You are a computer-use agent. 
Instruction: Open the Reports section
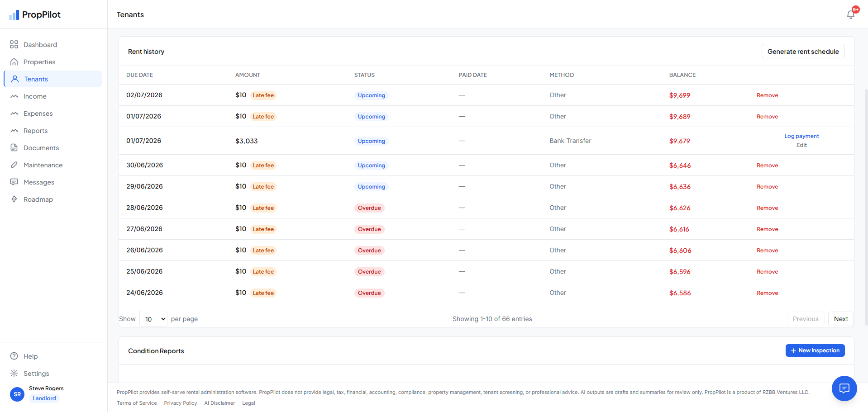(x=52, y=130)
